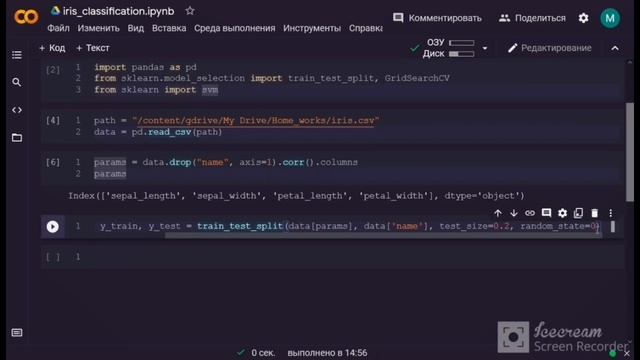Screen dimensions: 640x360
Task: Click the execution count [2] of first cell
Action: click(x=53, y=70)
